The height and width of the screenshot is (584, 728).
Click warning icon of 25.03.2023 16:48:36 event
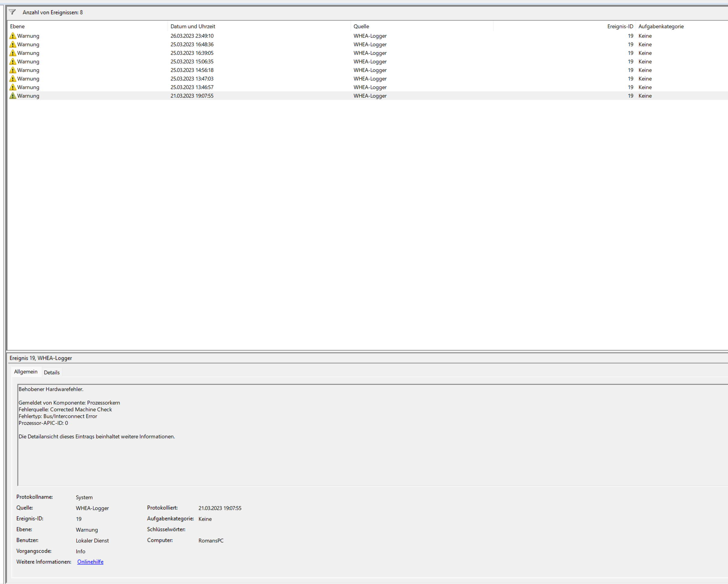pos(13,44)
